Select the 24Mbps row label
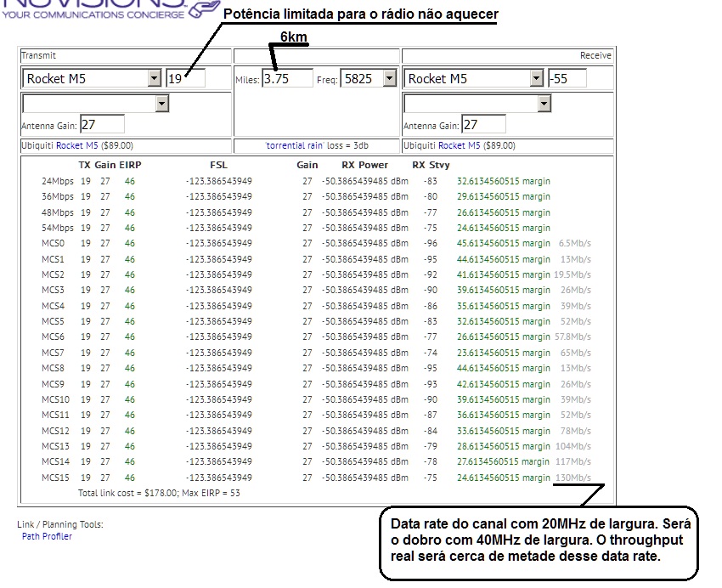The image size is (722, 588). coord(58,182)
